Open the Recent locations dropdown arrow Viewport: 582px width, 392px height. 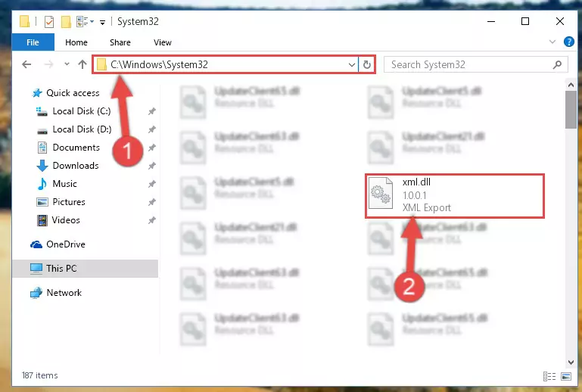67,64
